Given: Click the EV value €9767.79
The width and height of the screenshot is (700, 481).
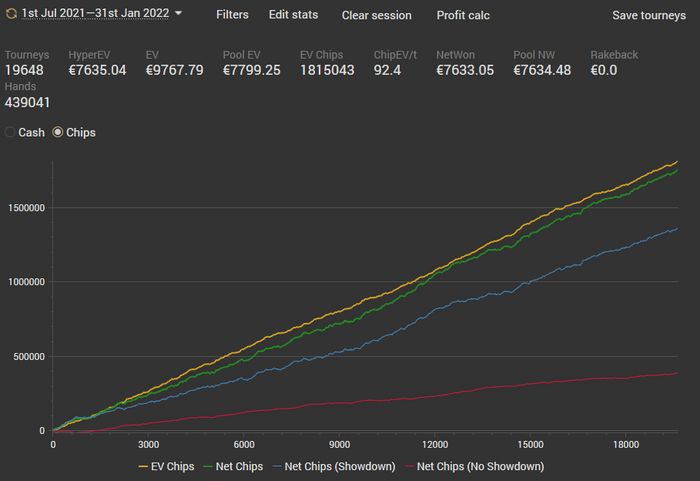Looking at the screenshot, I should point(175,70).
